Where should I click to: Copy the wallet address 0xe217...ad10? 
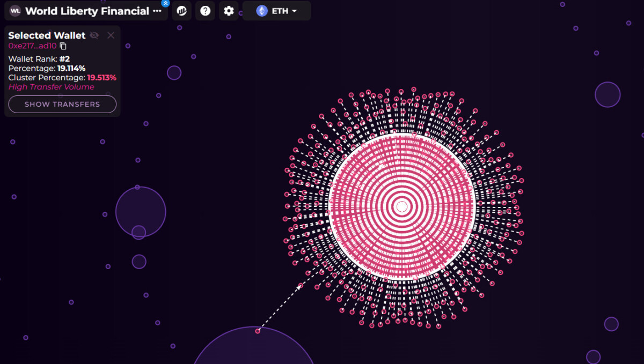pos(63,46)
